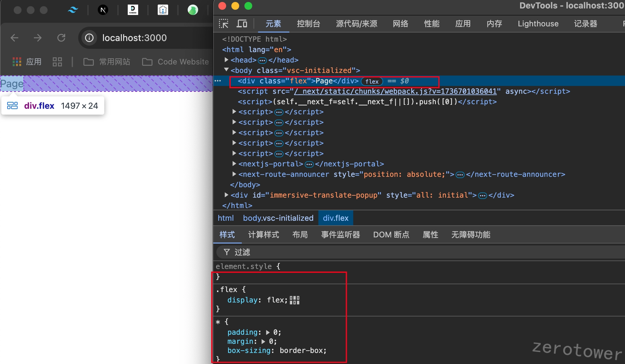Screen dimensions: 625x364
Task: Open the flexbox editor icon beside display
Action: pos(294,300)
